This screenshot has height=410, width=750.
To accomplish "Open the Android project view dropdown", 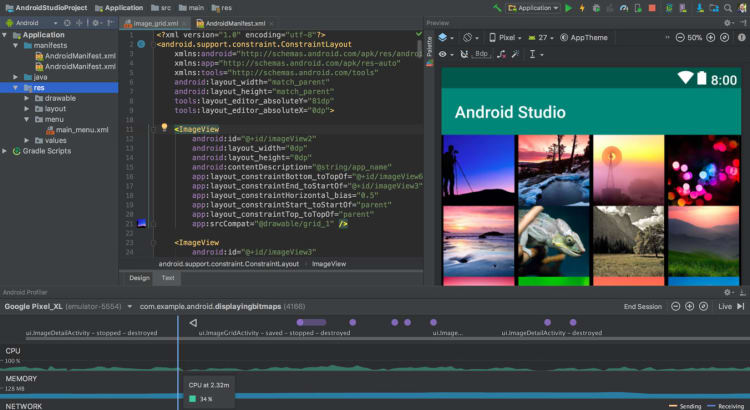I will click(31, 22).
